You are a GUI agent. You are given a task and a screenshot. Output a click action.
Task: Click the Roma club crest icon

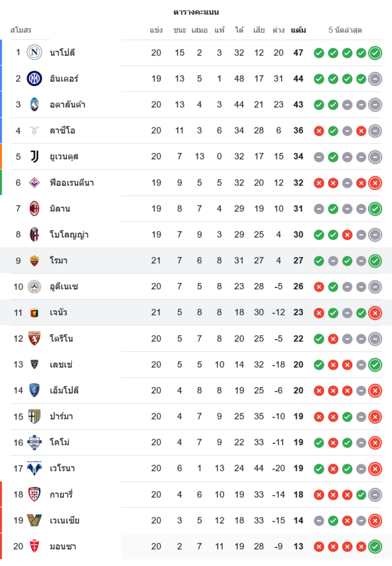coord(35,261)
